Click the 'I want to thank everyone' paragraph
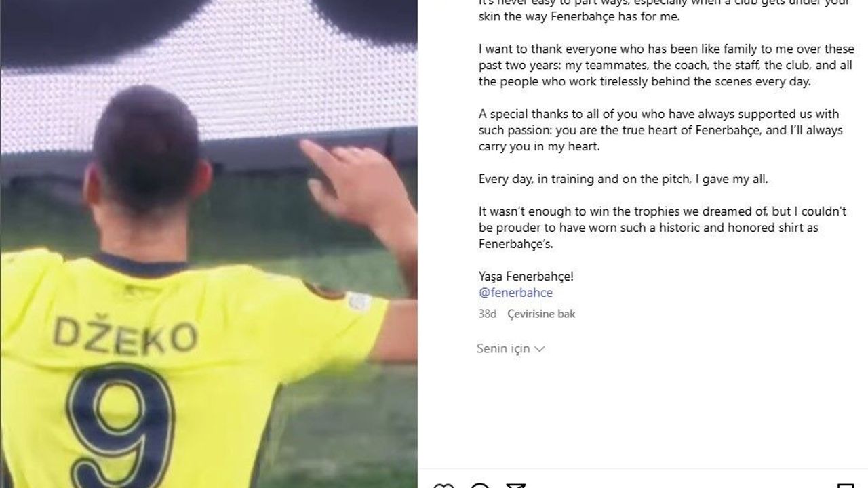Viewport: 868px width, 488px height. pos(667,65)
